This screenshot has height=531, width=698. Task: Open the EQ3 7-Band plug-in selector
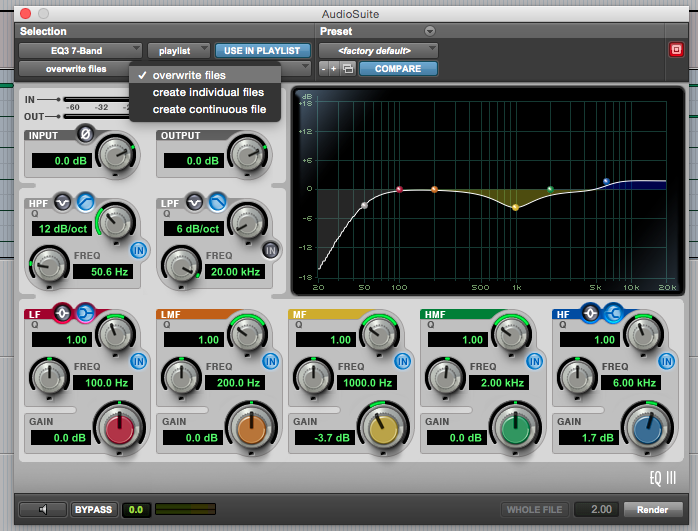81,51
